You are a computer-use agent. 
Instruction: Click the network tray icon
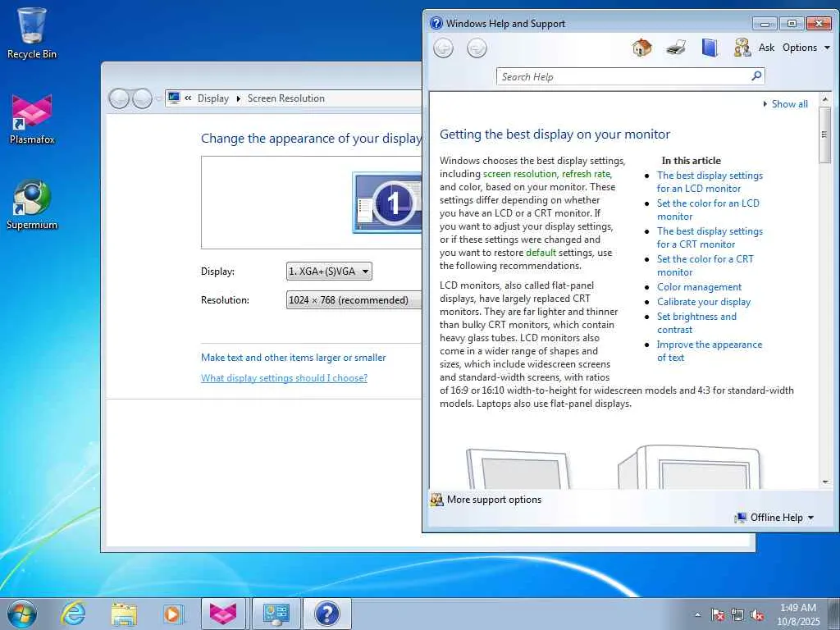[737, 614]
